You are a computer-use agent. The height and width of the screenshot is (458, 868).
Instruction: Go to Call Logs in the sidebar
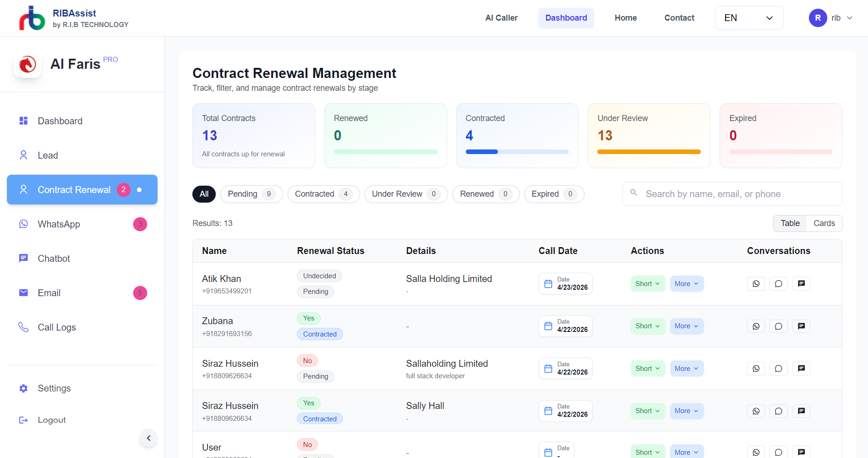coord(57,327)
